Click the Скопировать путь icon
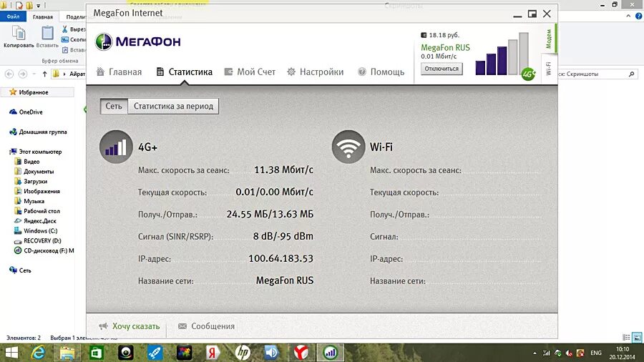Screen dimensions: 644x362 [65, 39]
